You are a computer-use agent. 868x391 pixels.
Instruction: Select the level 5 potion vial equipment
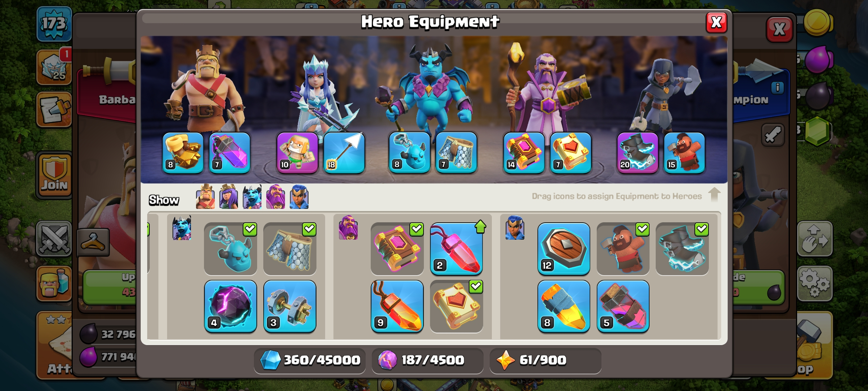623,306
